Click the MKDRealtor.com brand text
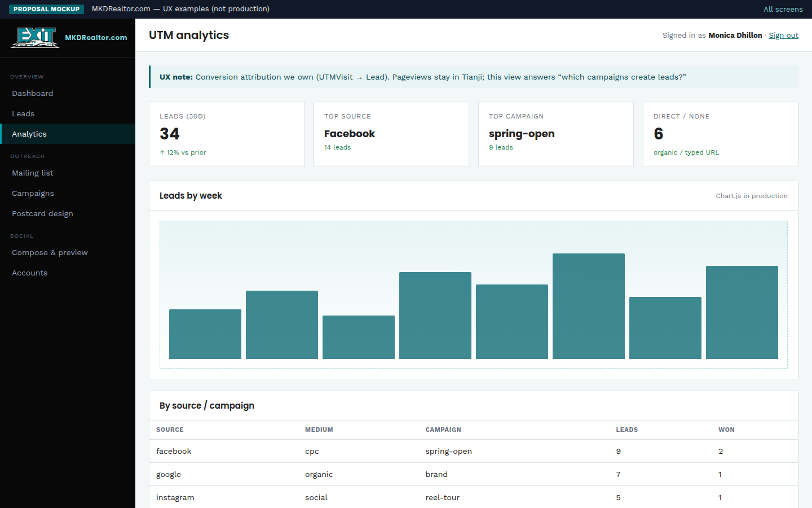This screenshot has height=508, width=812. click(96, 38)
